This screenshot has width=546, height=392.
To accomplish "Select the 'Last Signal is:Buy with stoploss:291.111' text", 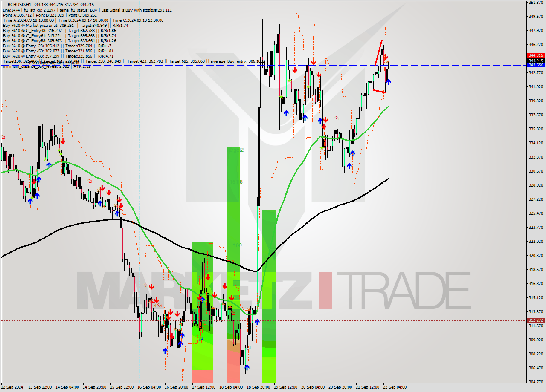I will tap(136, 10).
